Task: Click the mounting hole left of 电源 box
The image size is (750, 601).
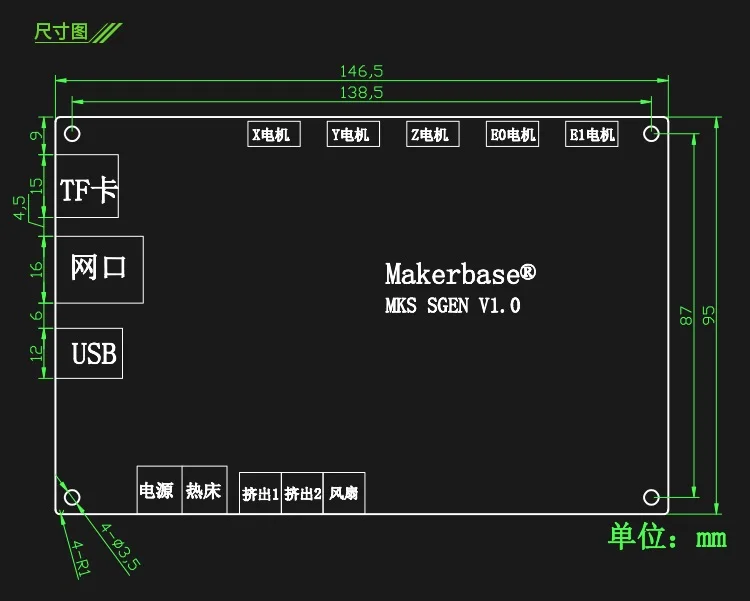Action: [72, 497]
